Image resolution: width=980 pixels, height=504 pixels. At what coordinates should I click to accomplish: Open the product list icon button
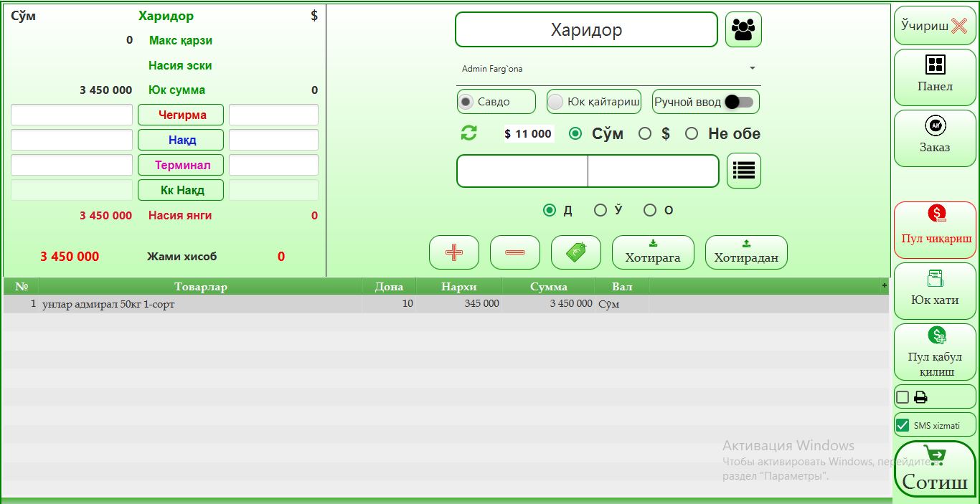744,171
